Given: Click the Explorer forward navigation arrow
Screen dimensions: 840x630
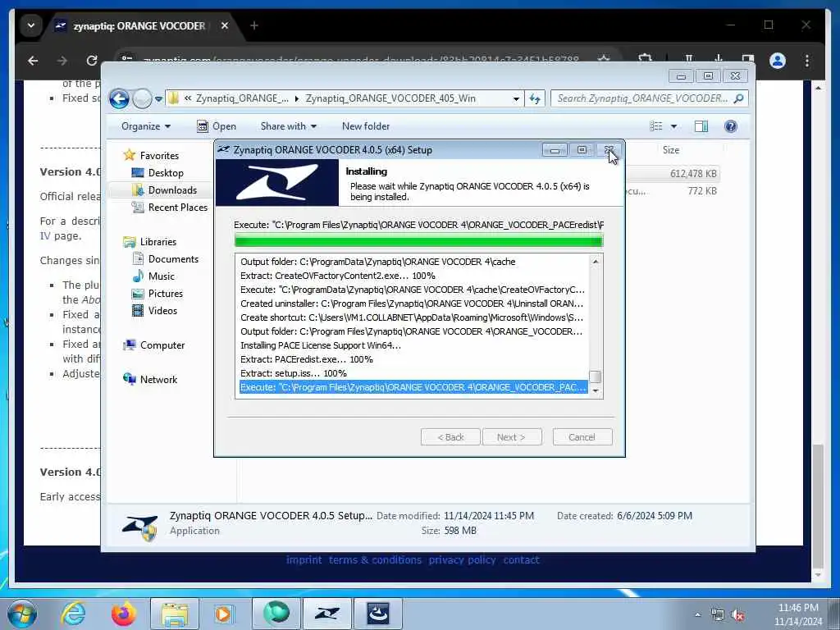Looking at the screenshot, I should [x=142, y=98].
